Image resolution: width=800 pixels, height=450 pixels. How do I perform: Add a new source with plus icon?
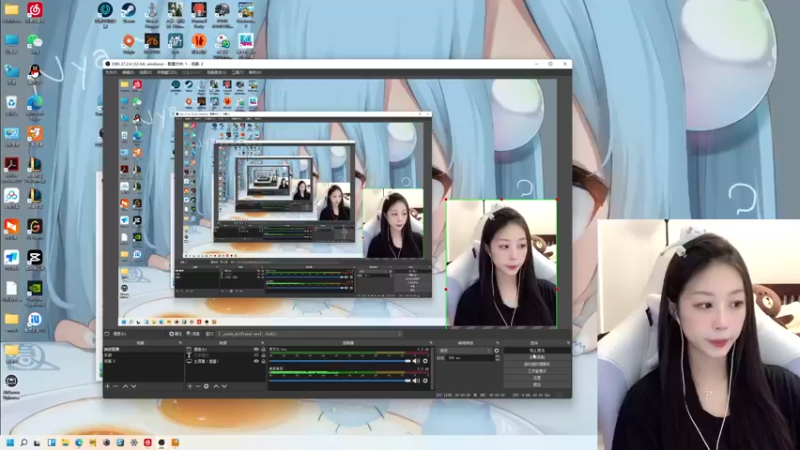pos(190,386)
